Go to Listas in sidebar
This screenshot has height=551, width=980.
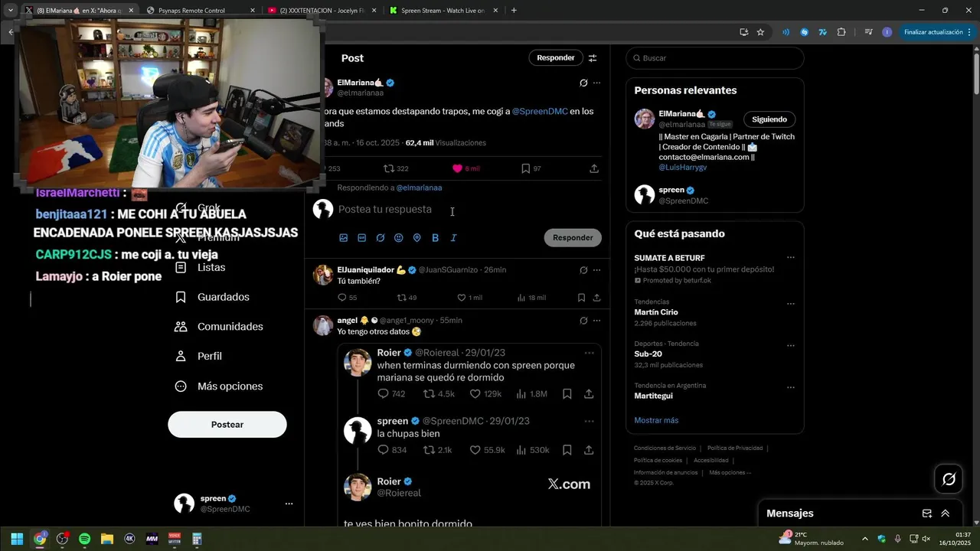201,268
